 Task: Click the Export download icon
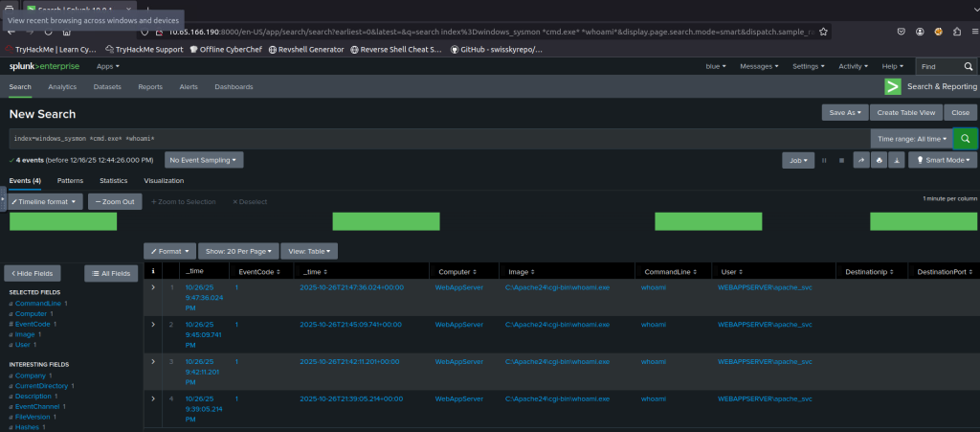896,160
